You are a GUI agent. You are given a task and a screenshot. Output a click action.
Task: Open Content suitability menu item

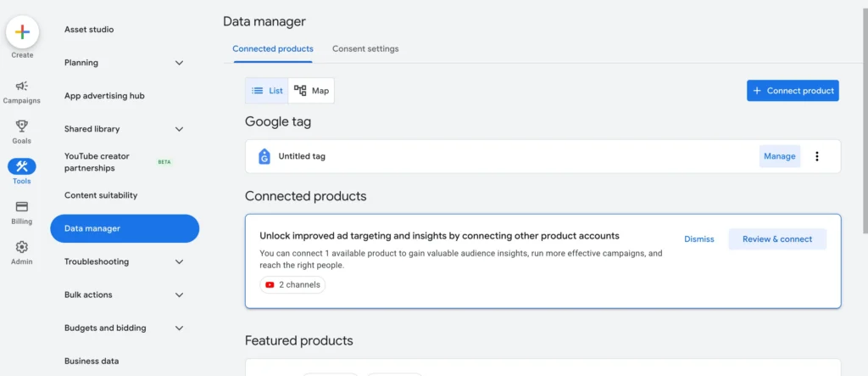[x=101, y=195]
